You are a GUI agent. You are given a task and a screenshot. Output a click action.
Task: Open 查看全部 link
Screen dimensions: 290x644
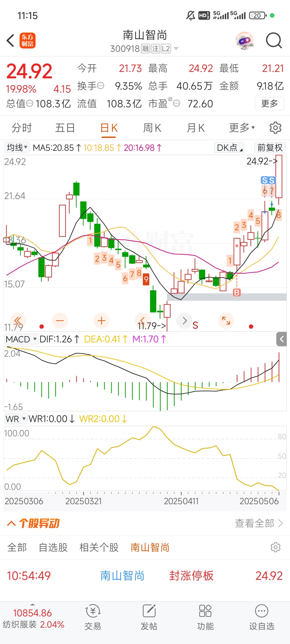259,523
